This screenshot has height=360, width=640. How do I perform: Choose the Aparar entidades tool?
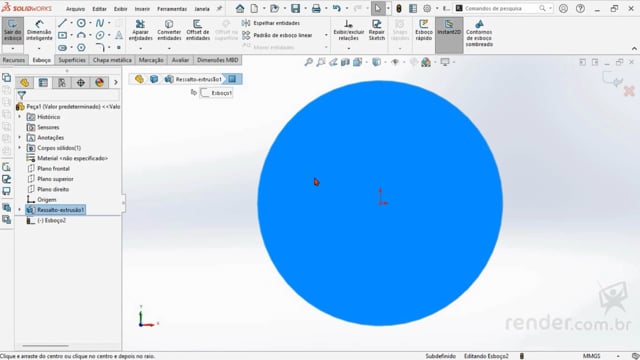point(140,29)
